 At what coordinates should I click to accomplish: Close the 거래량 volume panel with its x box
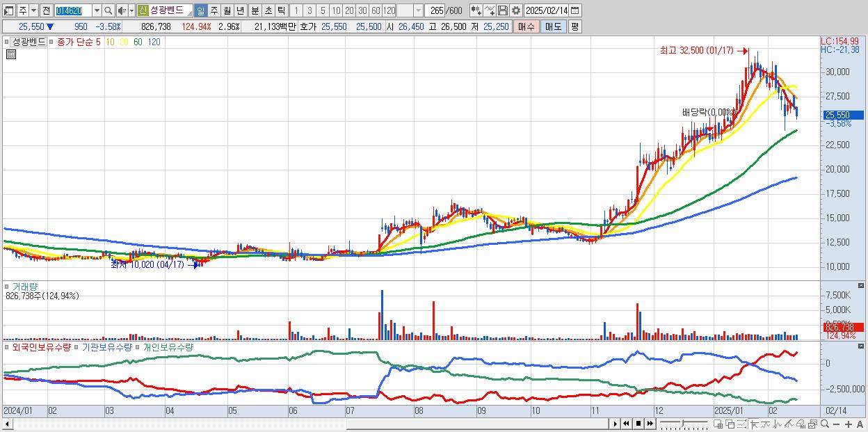[861, 285]
